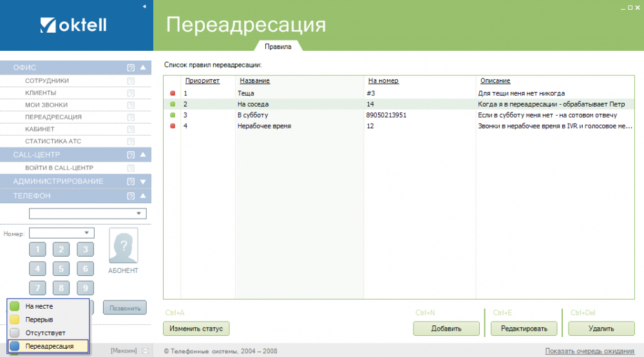Open the Номер dropdown list
The width and height of the screenshot is (644, 357).
(86, 233)
